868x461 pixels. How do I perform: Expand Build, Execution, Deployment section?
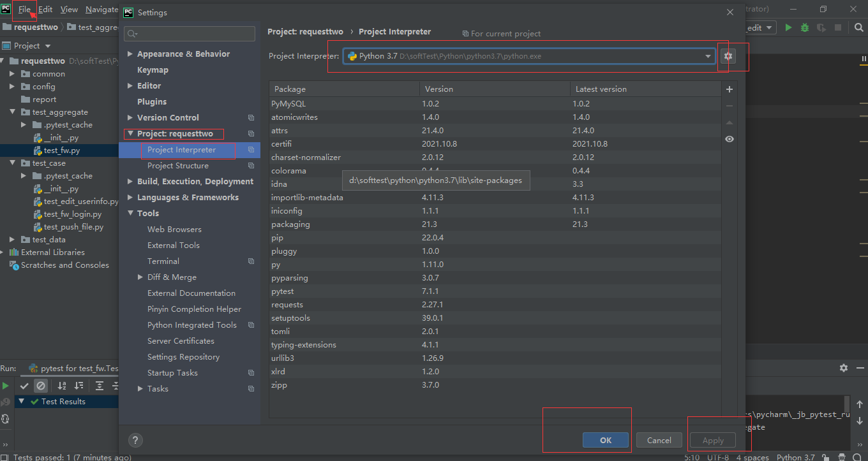coord(130,182)
